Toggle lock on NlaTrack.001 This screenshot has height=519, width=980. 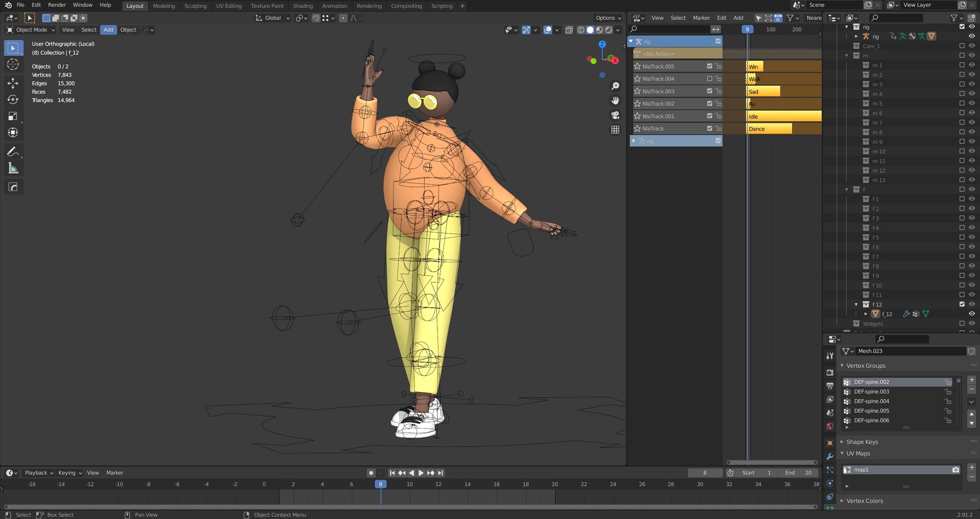coord(718,116)
